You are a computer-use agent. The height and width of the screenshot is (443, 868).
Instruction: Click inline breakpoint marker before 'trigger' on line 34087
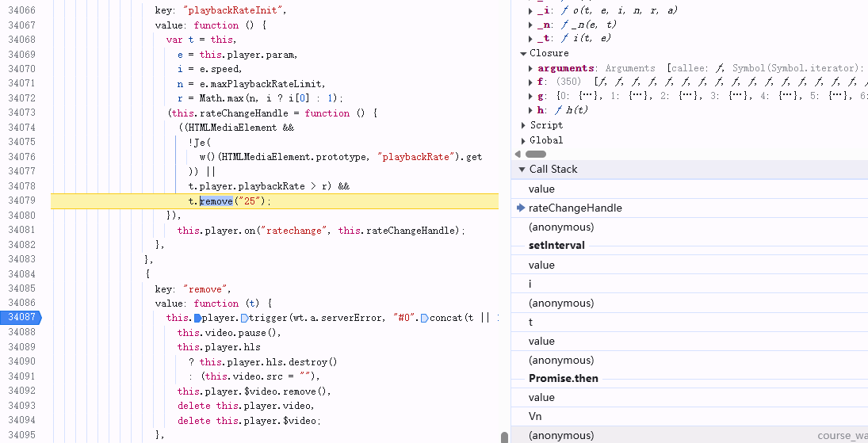[x=246, y=318]
